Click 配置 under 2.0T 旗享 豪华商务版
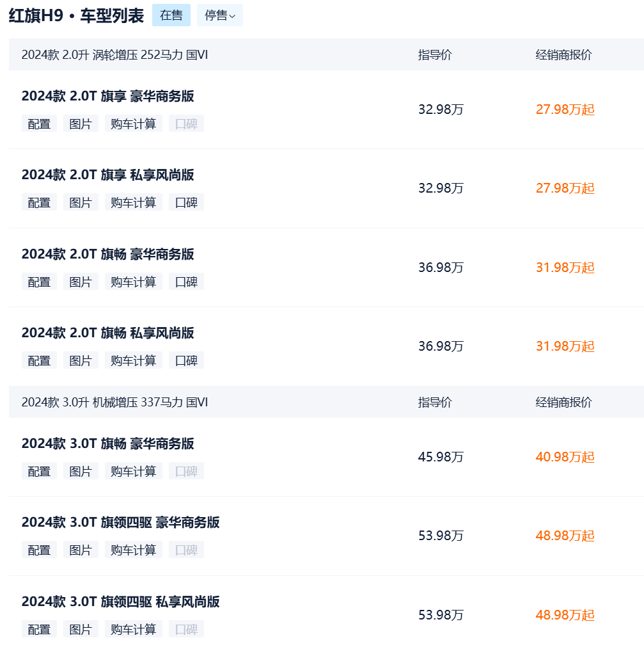 tap(39, 124)
